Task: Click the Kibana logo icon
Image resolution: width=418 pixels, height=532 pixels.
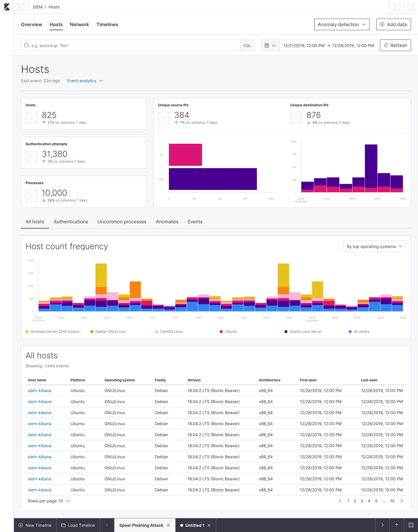Action: [x=7, y=7]
